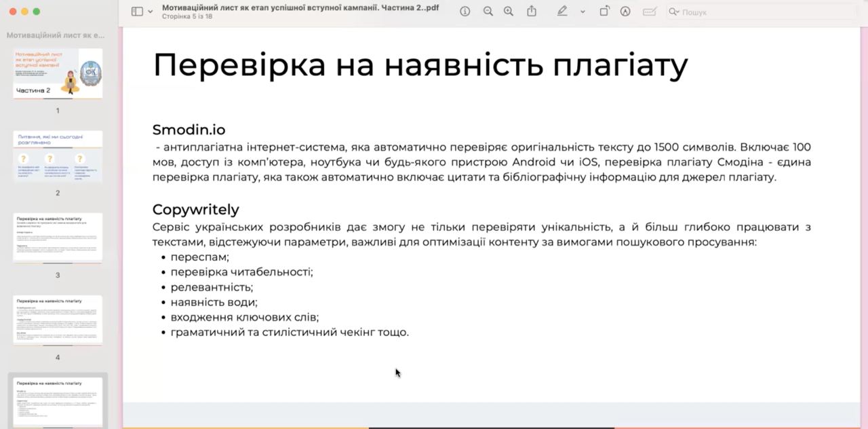Select the page 3 thumbnail
Viewport: 868px width, 429px height.
pos(58,238)
